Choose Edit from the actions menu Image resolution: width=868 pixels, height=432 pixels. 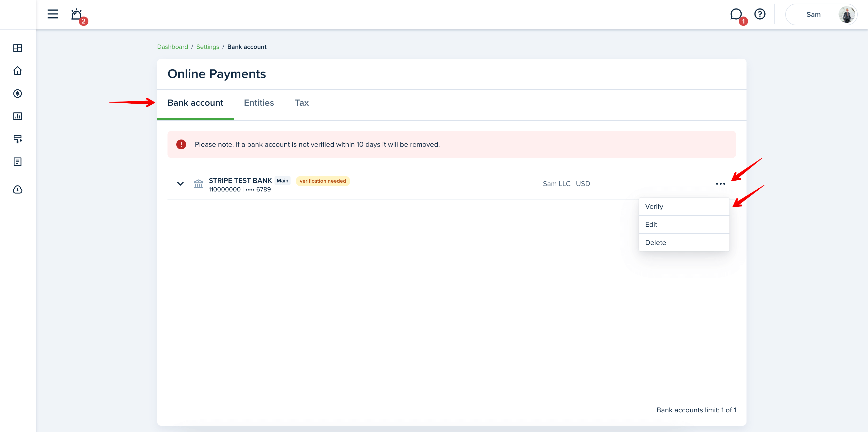pyautogui.click(x=684, y=225)
